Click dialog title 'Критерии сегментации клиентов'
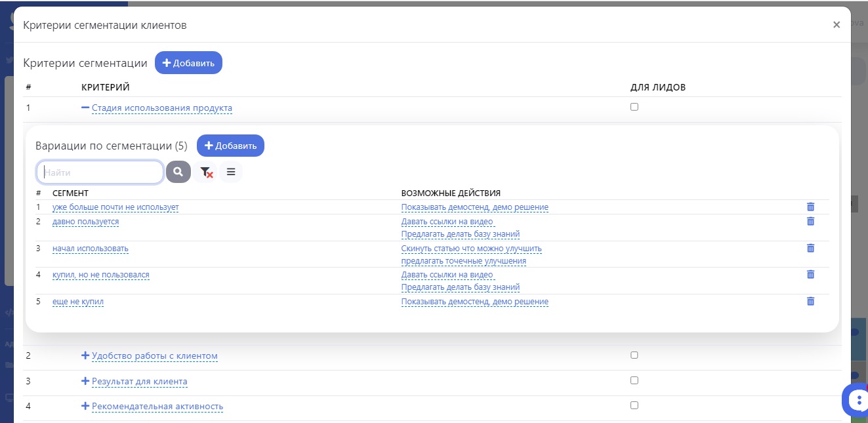868x423 pixels. click(105, 25)
